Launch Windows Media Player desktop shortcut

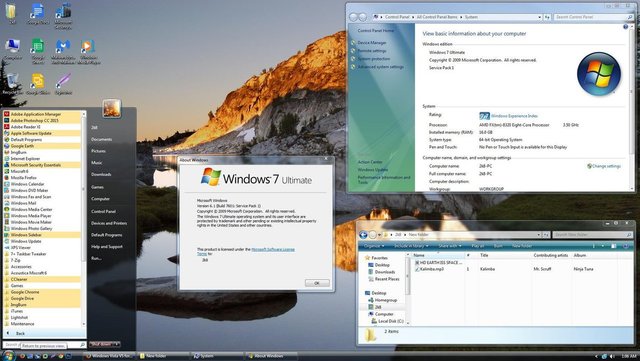point(88,51)
